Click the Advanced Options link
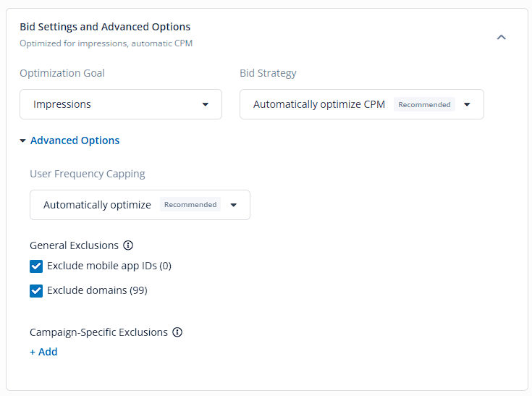This screenshot has height=396, width=532. tap(75, 140)
